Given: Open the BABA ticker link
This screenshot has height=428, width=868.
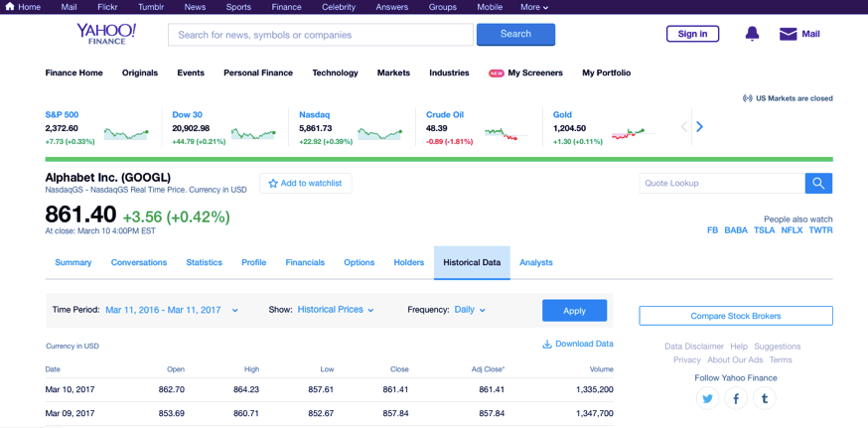Looking at the screenshot, I should (736, 230).
